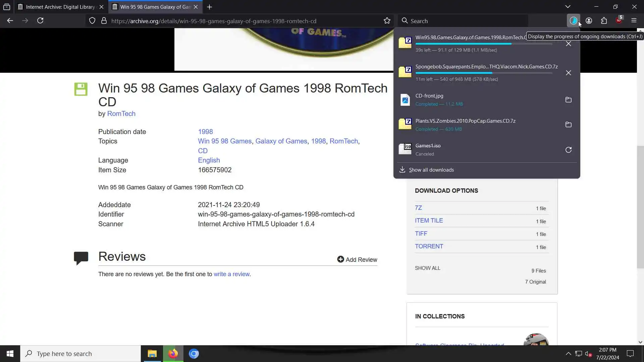This screenshot has height=362, width=644.
Task: Cancel the Spongebob Squarepants download
Action: point(568,73)
